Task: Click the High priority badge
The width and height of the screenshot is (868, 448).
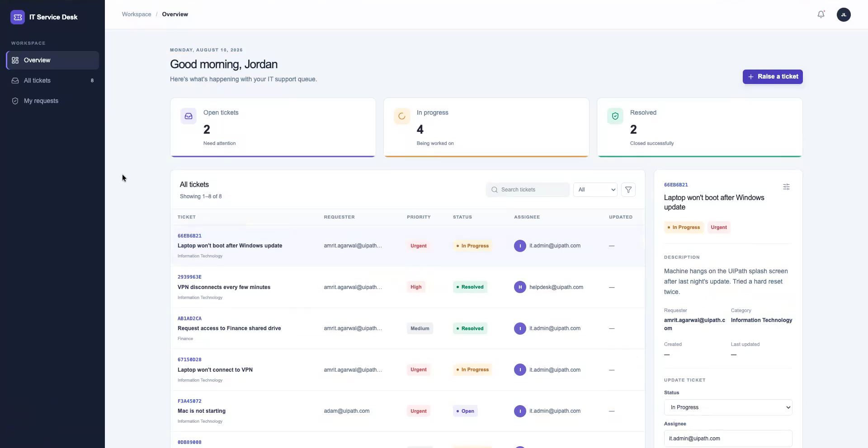Action: tap(416, 287)
